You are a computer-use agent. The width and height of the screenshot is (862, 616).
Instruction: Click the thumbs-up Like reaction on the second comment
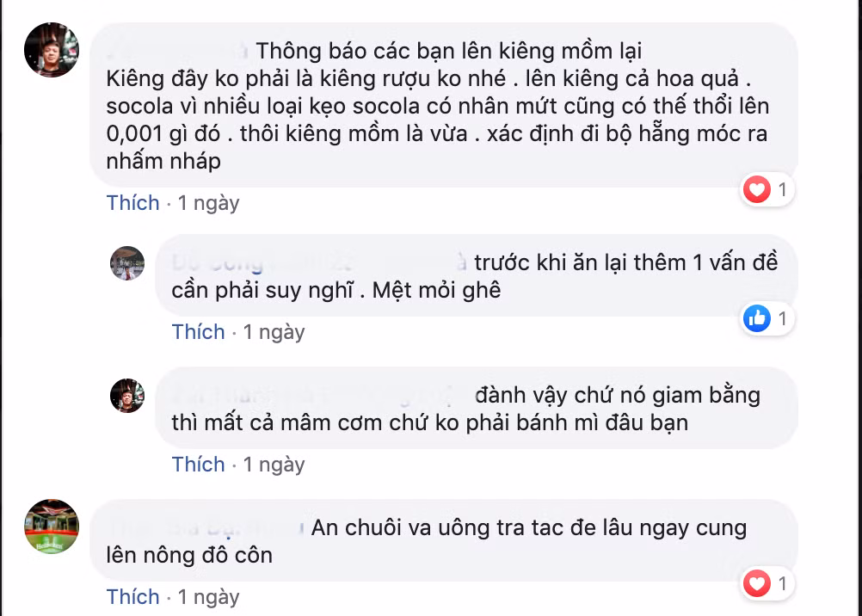[x=756, y=318]
